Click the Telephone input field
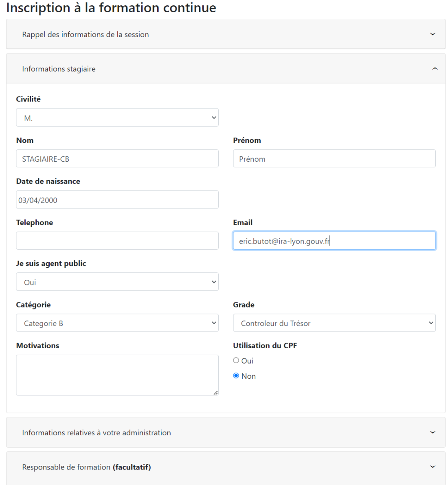The height and width of the screenshot is (485, 448). 117,240
